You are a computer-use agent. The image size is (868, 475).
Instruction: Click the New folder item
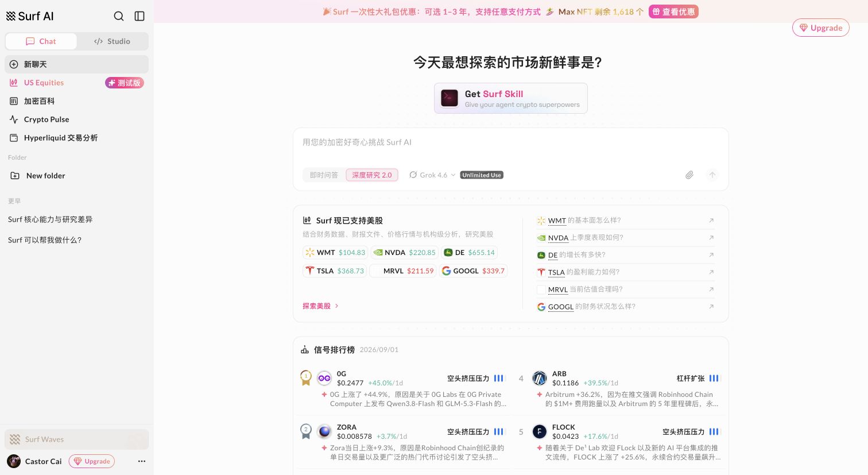tap(76, 176)
